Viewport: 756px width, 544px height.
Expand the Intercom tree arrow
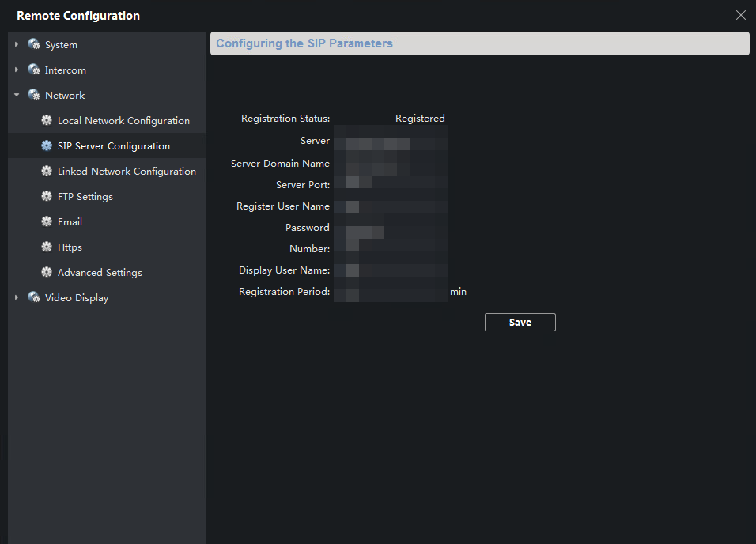point(17,70)
